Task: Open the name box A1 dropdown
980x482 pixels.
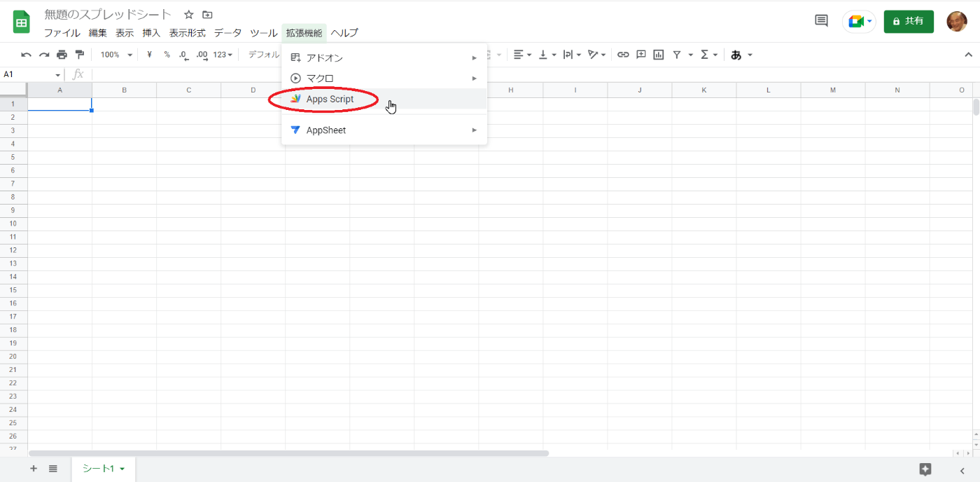Action: (58, 75)
